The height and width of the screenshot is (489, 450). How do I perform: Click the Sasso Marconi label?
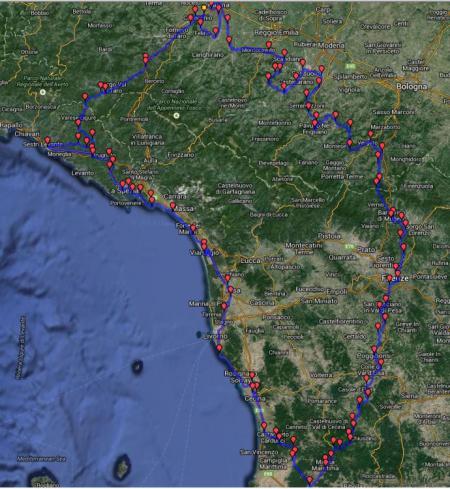pyautogui.click(x=393, y=112)
